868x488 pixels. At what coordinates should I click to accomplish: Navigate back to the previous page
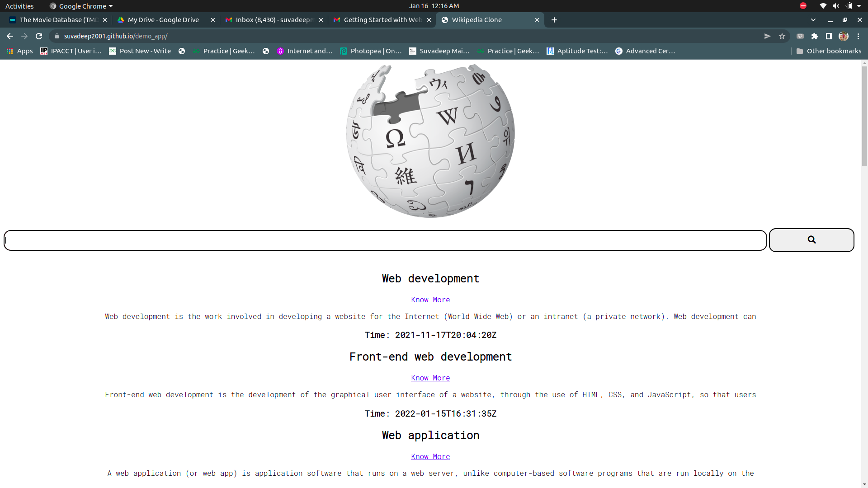coord(9,36)
